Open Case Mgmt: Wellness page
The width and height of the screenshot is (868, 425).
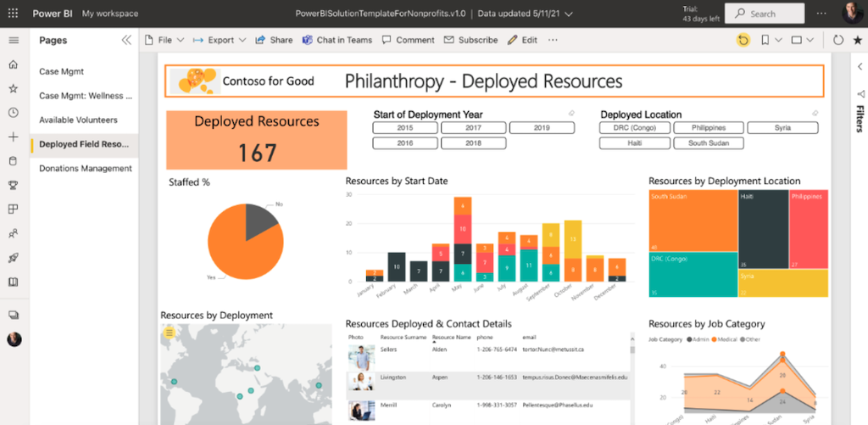tap(84, 96)
